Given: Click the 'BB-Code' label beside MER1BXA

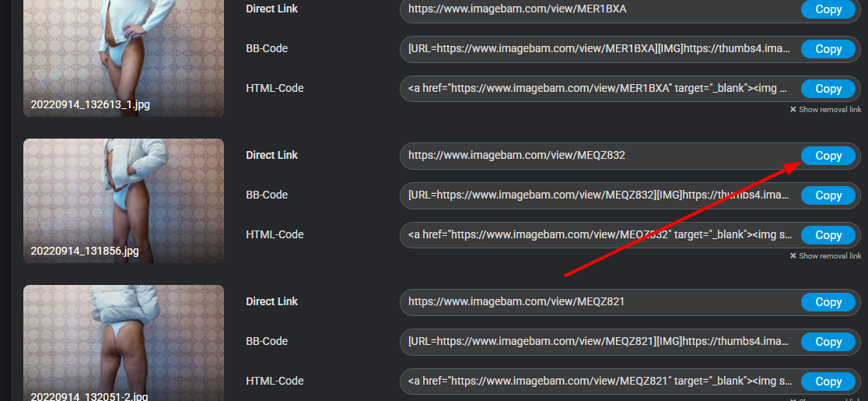Looking at the screenshot, I should tap(267, 49).
